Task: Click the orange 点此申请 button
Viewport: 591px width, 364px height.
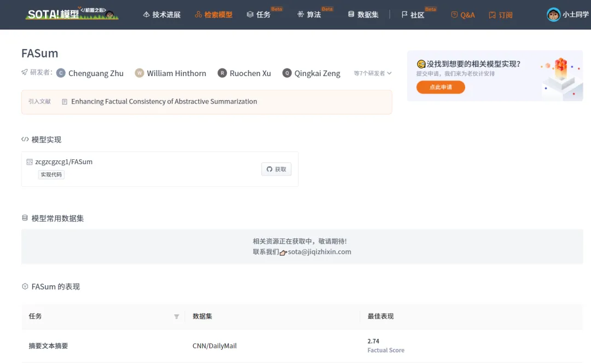Action: 441,87
